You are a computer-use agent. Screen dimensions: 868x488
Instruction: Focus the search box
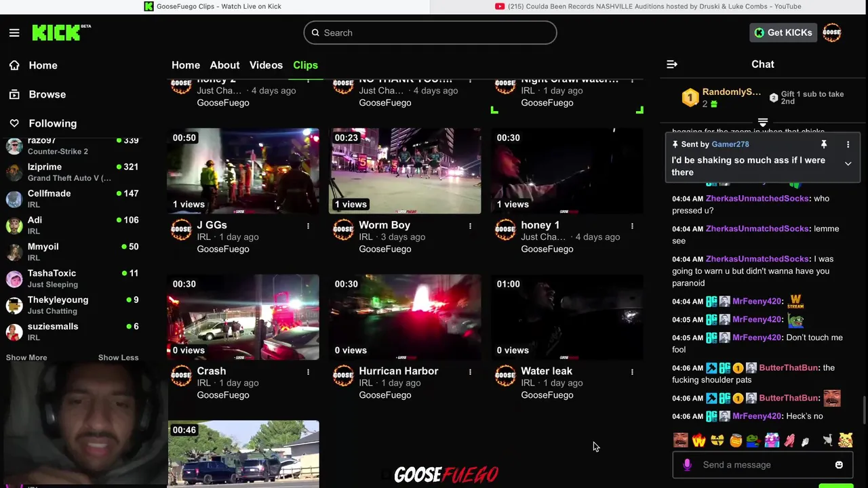click(x=430, y=33)
